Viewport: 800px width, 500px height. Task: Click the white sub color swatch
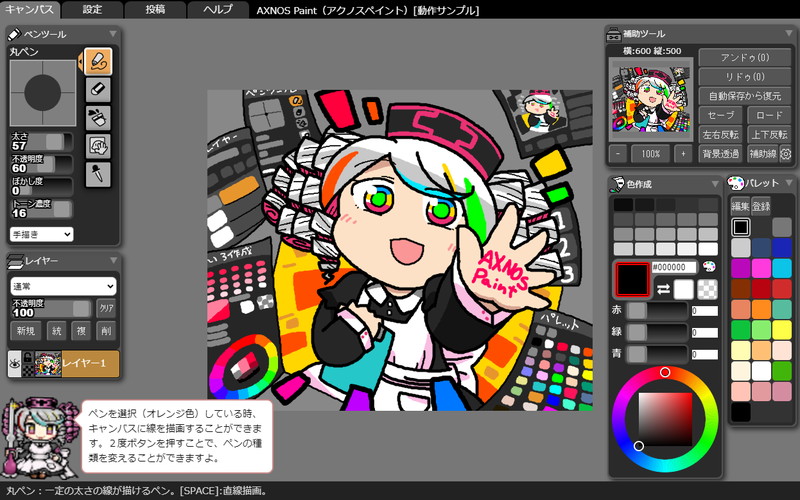(x=684, y=289)
